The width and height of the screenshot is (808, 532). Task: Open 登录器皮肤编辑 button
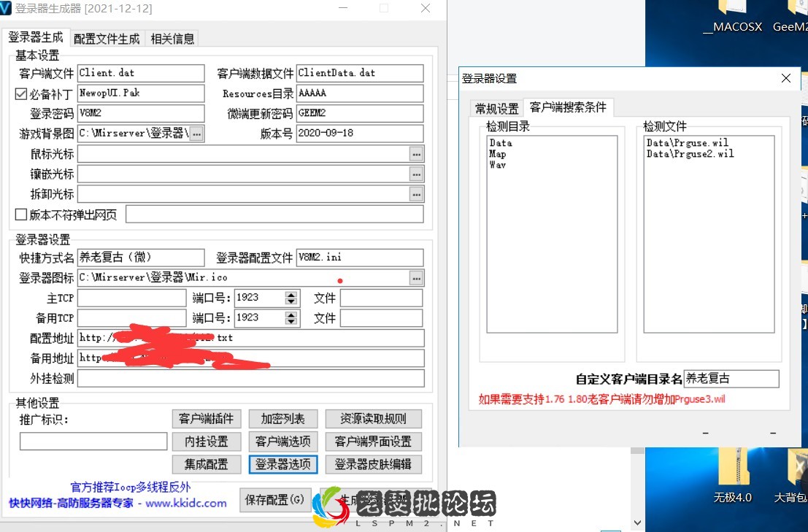(x=373, y=464)
